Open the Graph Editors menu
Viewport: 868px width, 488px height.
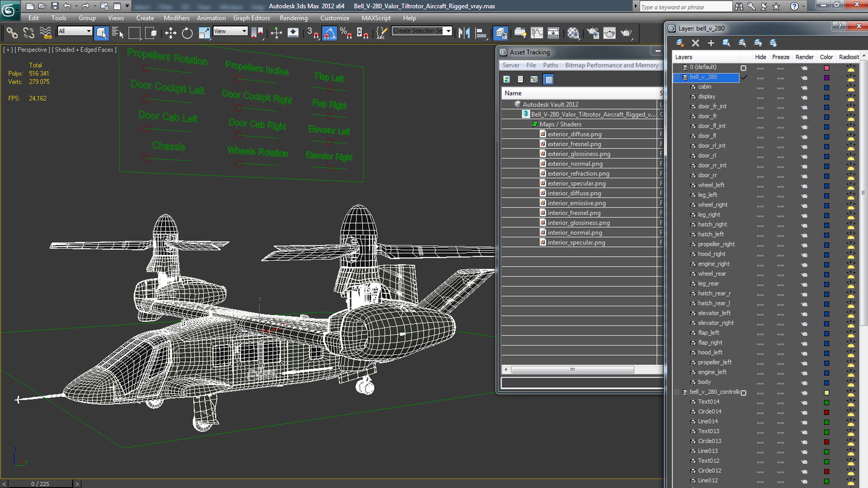coord(251,18)
